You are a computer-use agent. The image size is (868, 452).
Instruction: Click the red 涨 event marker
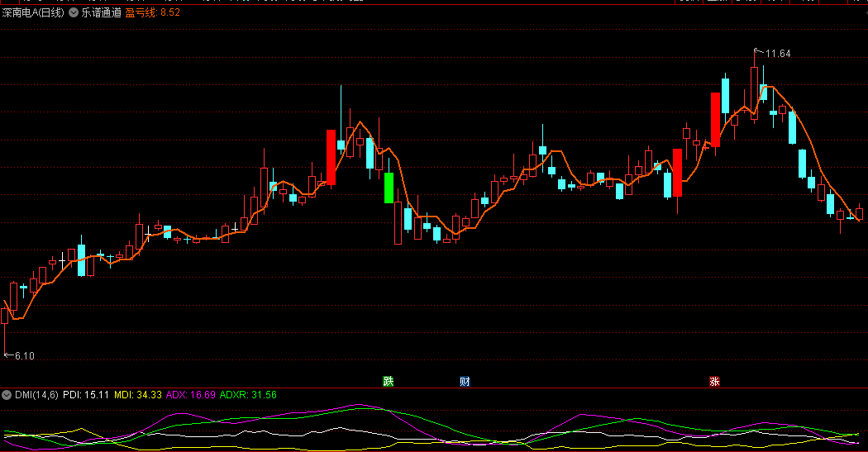[x=715, y=381]
